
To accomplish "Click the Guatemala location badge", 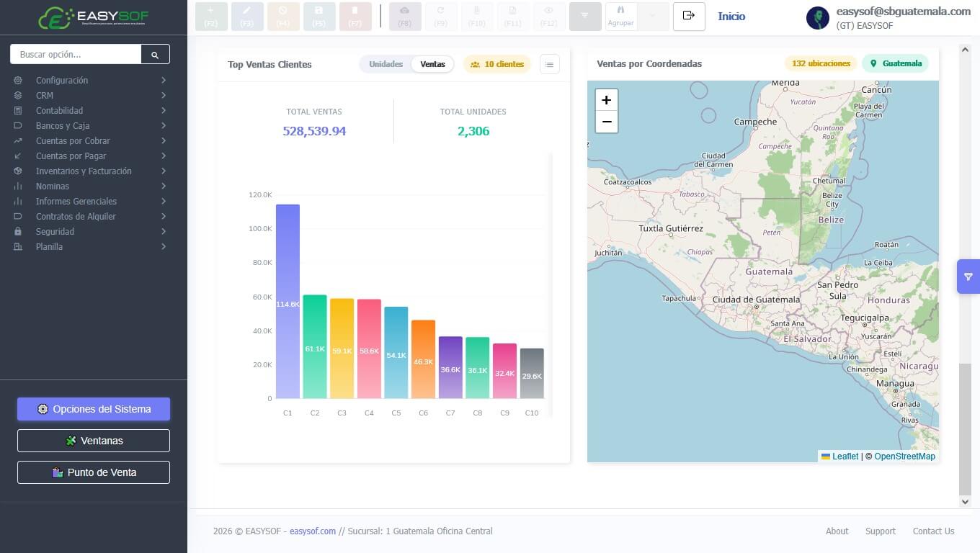I will 895,63.
